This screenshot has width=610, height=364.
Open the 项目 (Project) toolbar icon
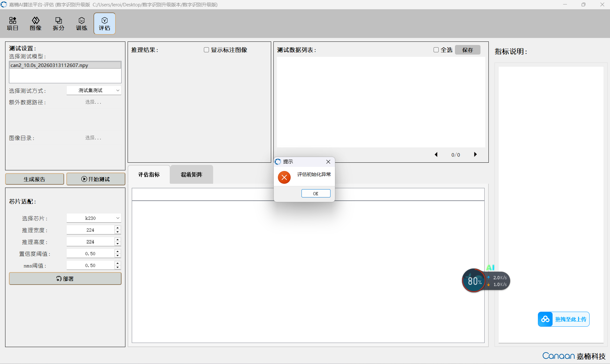(x=13, y=24)
